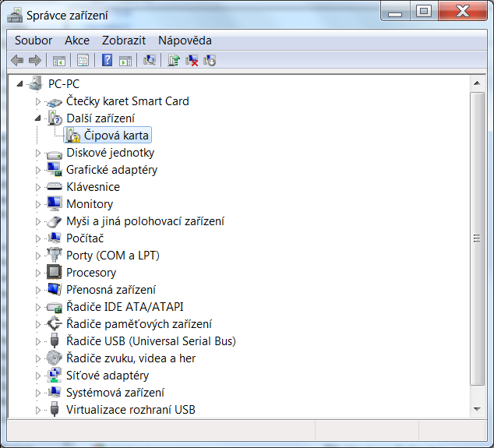Click the vertical scrollbar down arrow

point(478,408)
